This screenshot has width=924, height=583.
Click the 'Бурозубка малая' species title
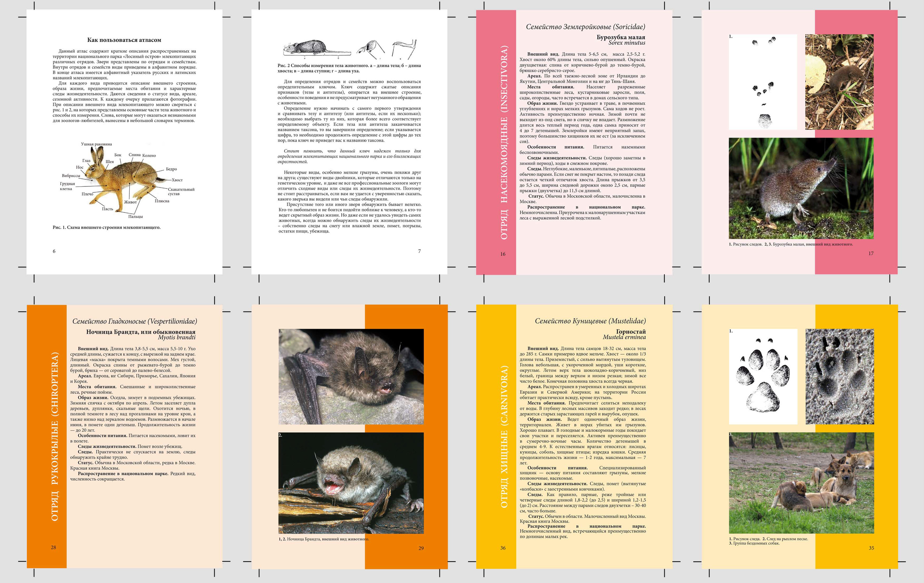click(x=621, y=37)
